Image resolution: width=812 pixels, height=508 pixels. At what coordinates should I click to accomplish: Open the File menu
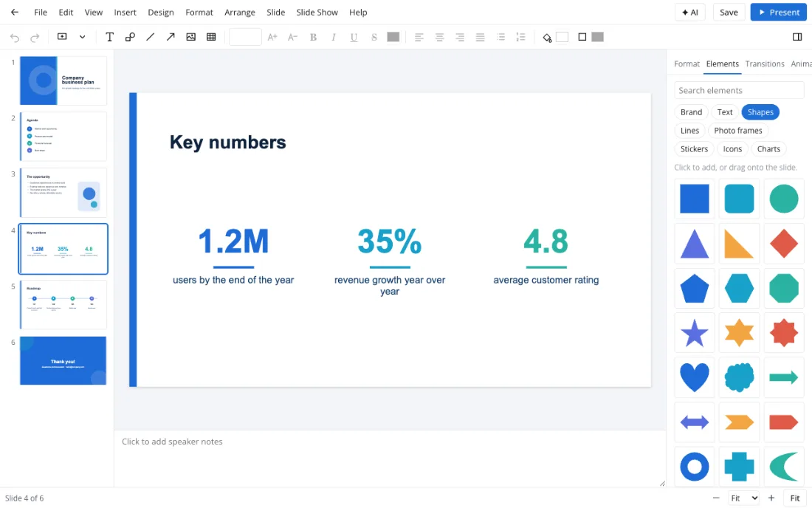coord(41,12)
